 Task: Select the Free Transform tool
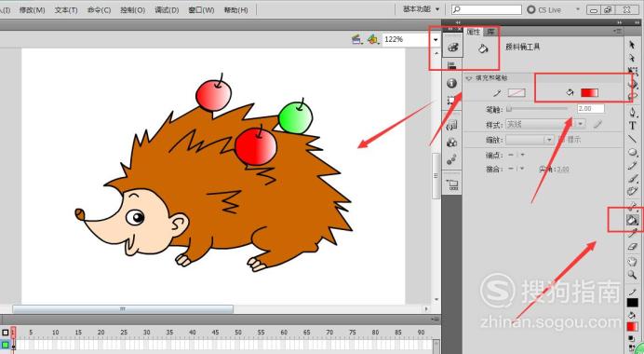633,71
